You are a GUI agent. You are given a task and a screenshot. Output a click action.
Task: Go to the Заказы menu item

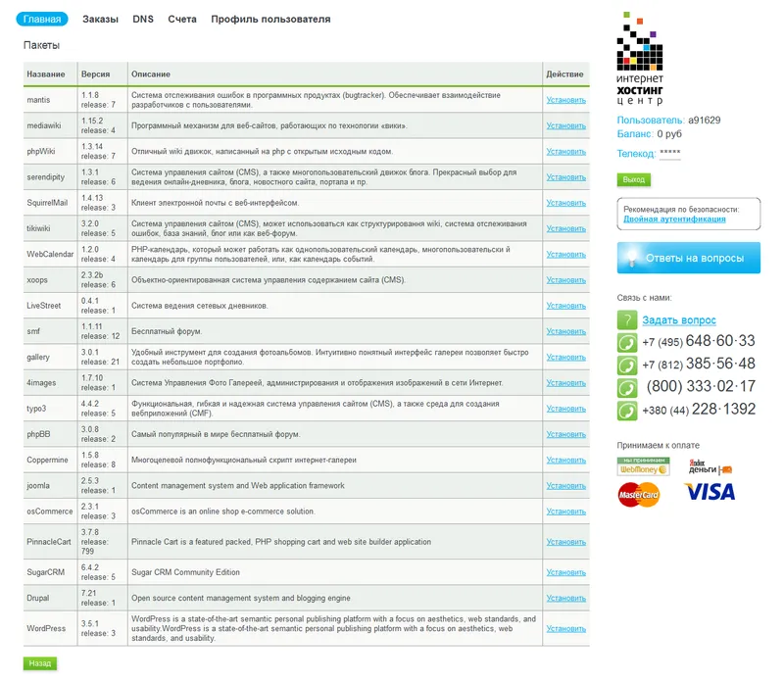[101, 19]
